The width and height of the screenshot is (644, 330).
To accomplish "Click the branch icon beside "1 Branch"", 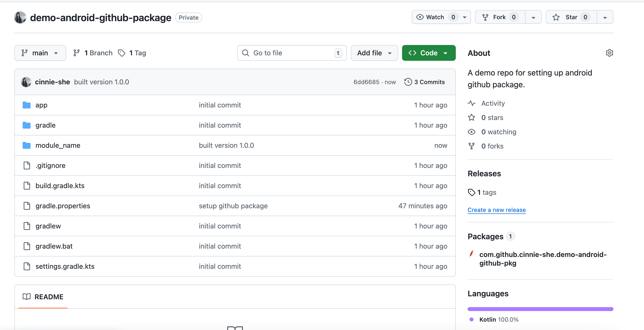I will pos(77,53).
